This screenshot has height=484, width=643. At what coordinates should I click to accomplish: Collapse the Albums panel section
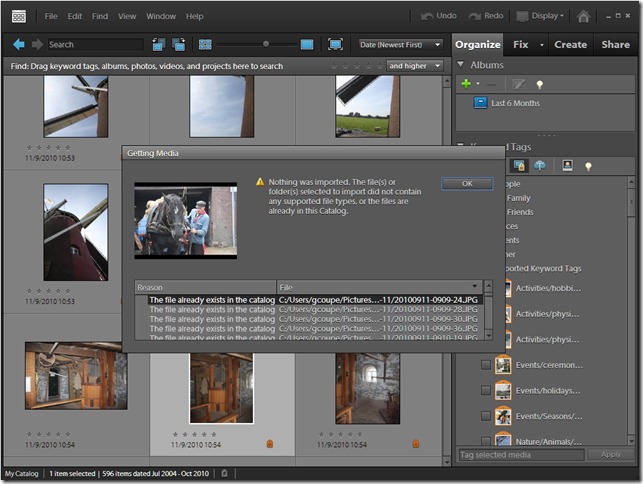461,65
